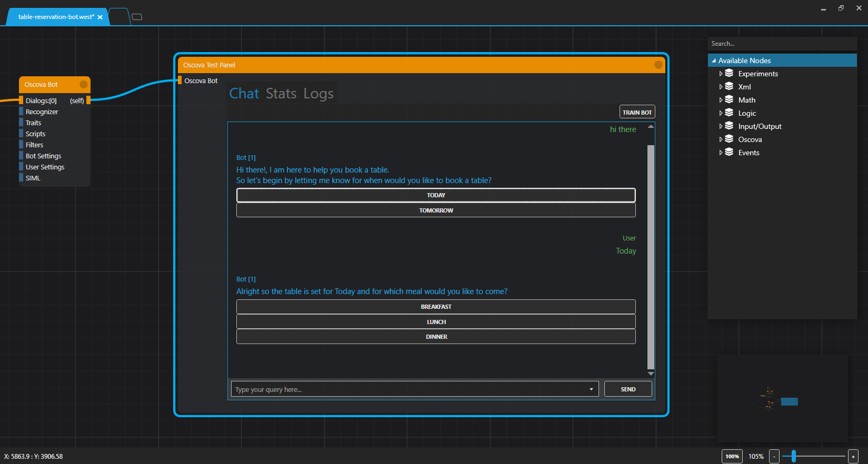Screen dimensions: 868x464
Task: Switch to the Logs tab
Action: point(318,94)
